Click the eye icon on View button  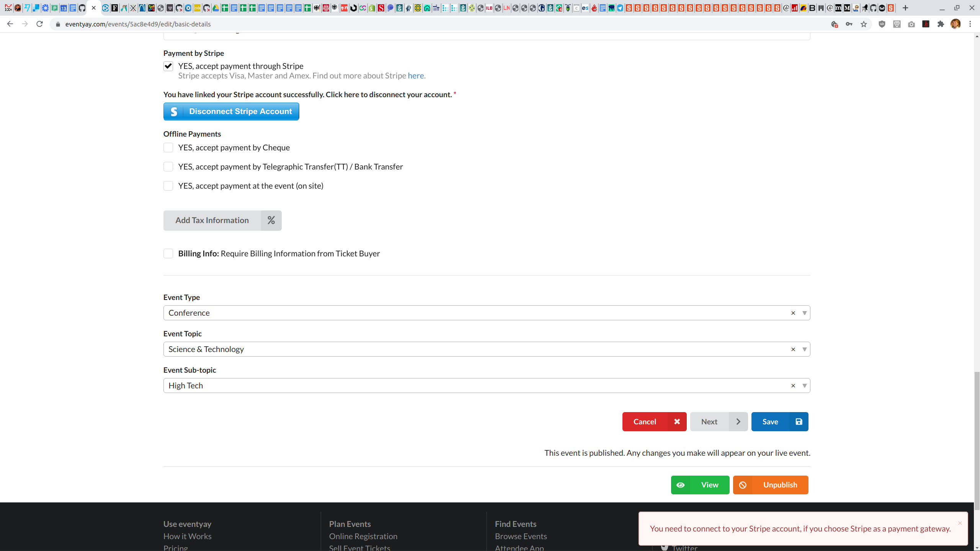pyautogui.click(x=681, y=485)
